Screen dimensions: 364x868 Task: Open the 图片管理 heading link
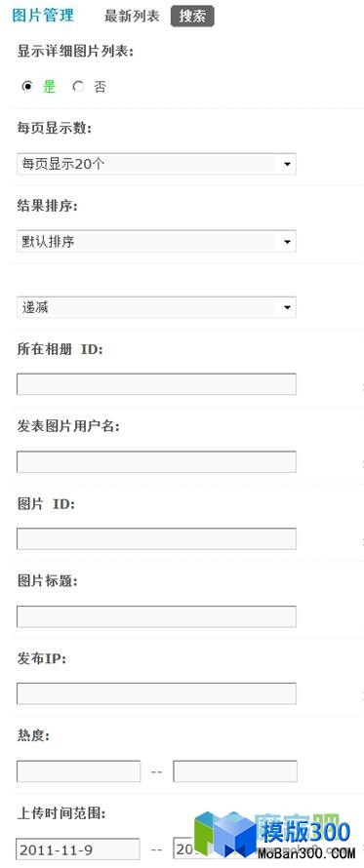[x=43, y=16]
